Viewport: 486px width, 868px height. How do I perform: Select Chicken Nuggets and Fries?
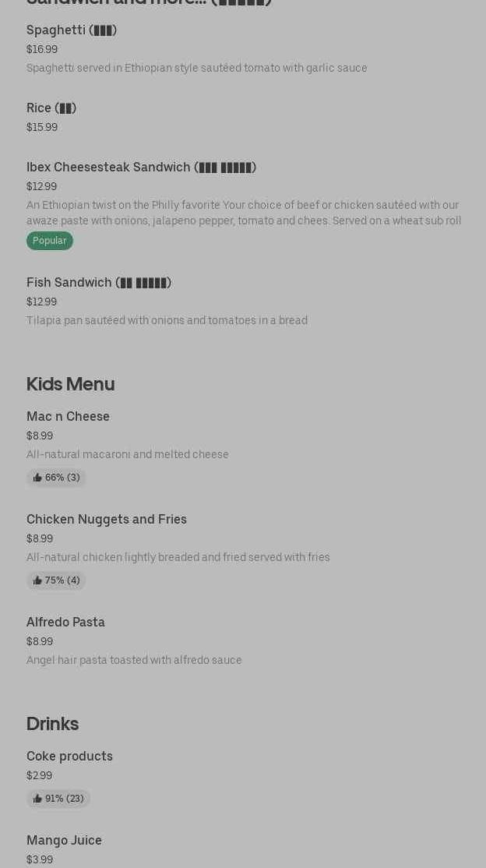pos(107,520)
